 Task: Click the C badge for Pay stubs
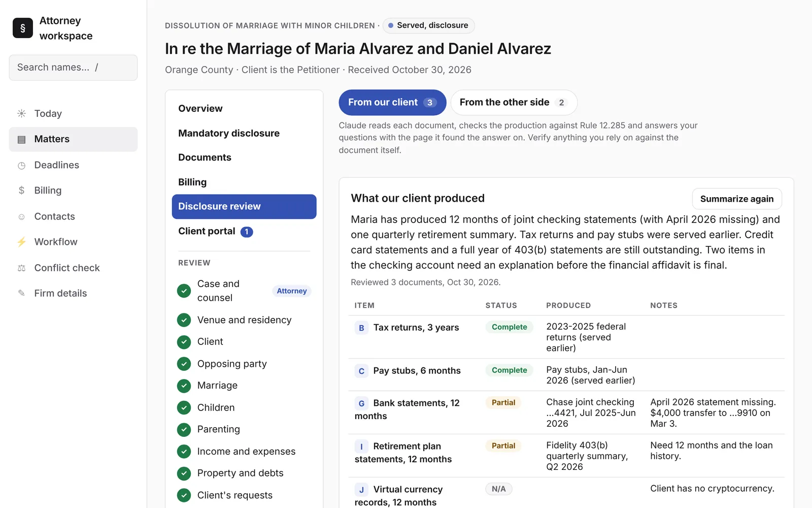pyautogui.click(x=361, y=371)
